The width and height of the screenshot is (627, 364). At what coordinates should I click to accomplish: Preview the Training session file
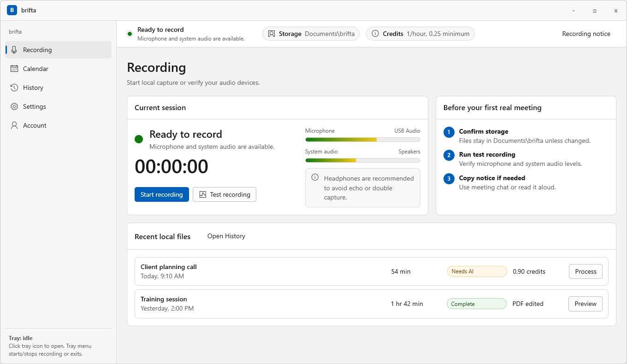(586, 304)
